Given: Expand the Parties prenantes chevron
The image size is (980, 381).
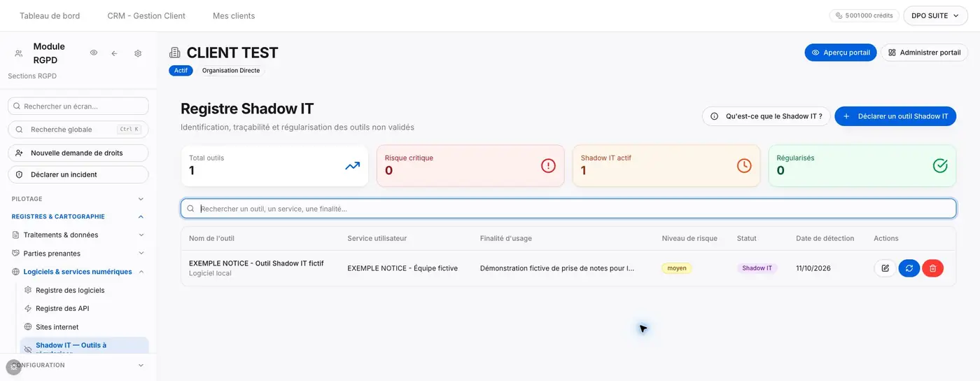Looking at the screenshot, I should pos(141,254).
